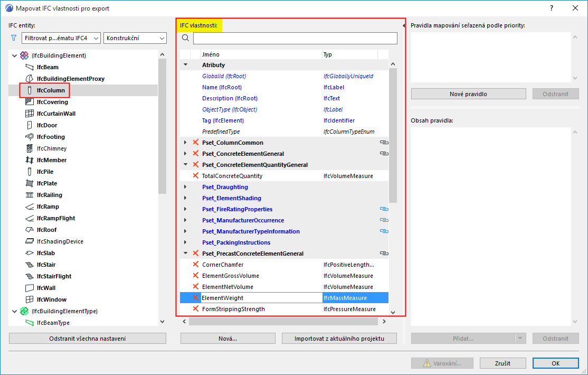Click the IfcShadingDevice icon
Image resolution: width=588 pixels, height=375 pixels.
(29, 242)
